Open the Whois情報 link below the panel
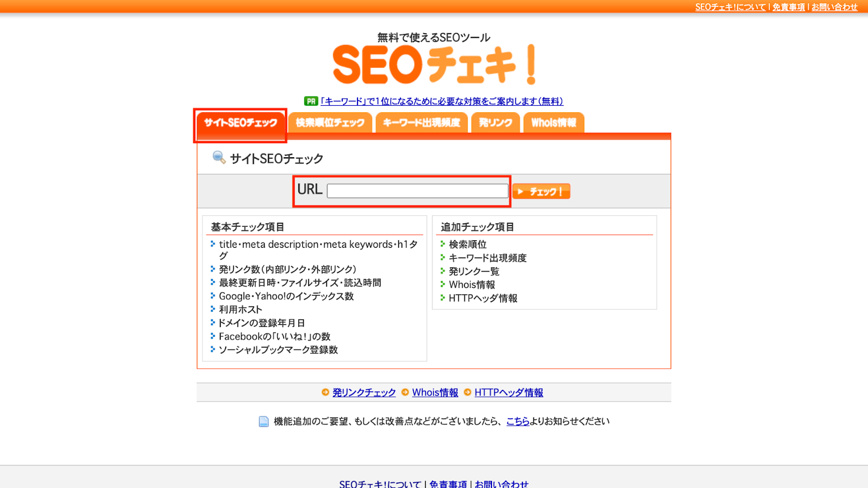 (435, 393)
